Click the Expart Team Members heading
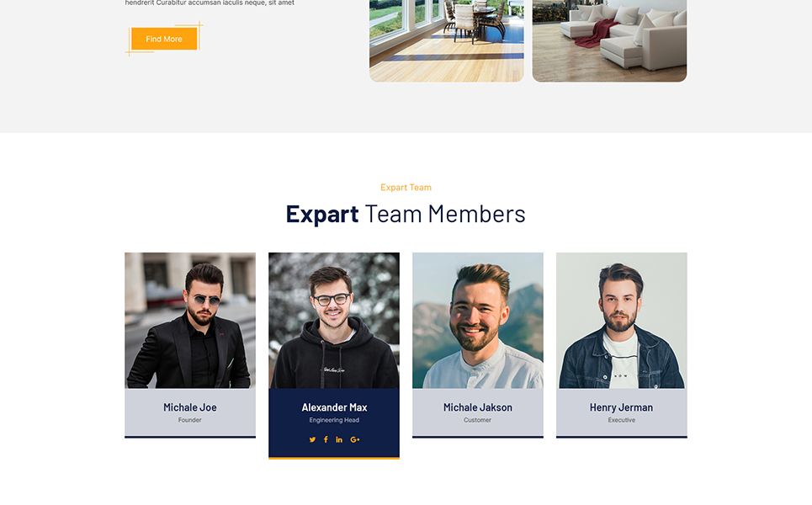Viewport: 812px width, 505px height. 406,215
